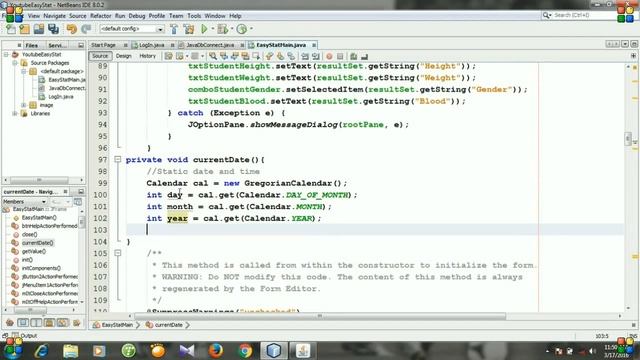
Task: Expand the Libraries node
Action: (x=15, y=113)
